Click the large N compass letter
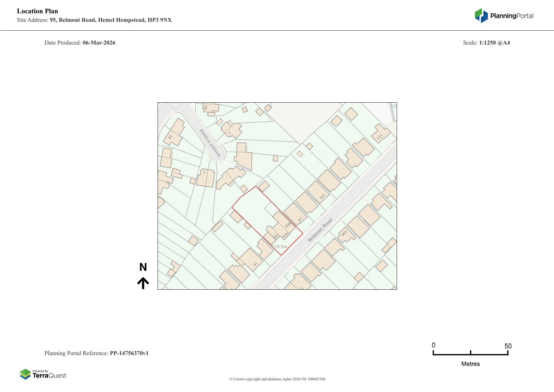 click(143, 267)
